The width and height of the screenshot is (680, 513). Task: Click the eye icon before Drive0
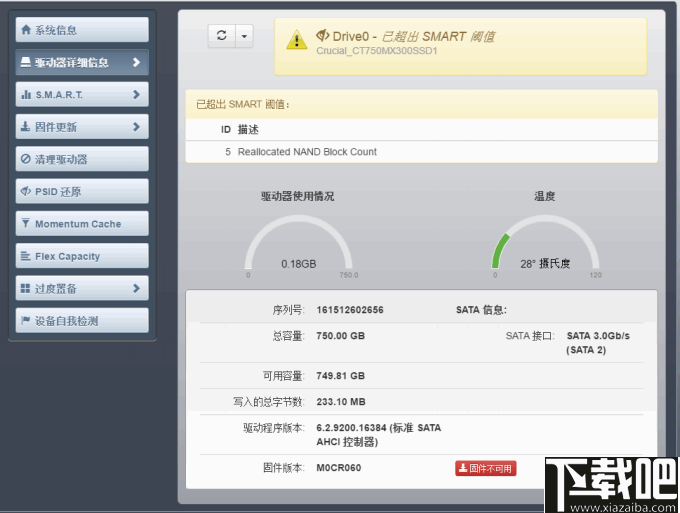pyautogui.click(x=323, y=36)
